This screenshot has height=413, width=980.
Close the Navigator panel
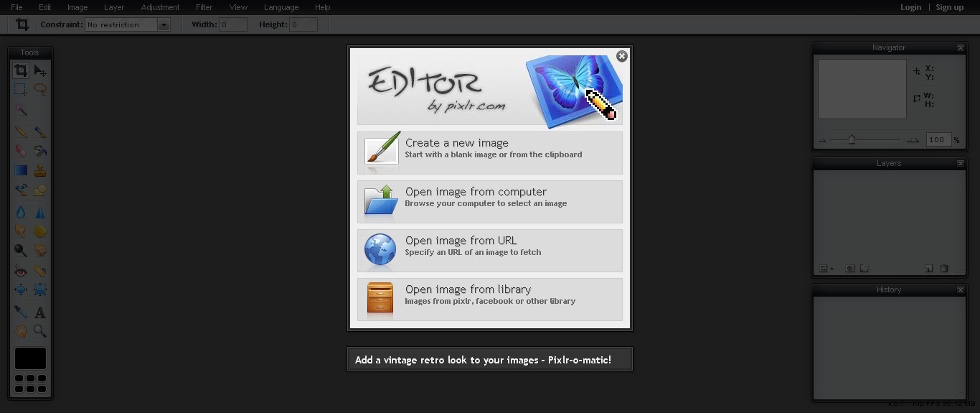pyautogui.click(x=961, y=48)
